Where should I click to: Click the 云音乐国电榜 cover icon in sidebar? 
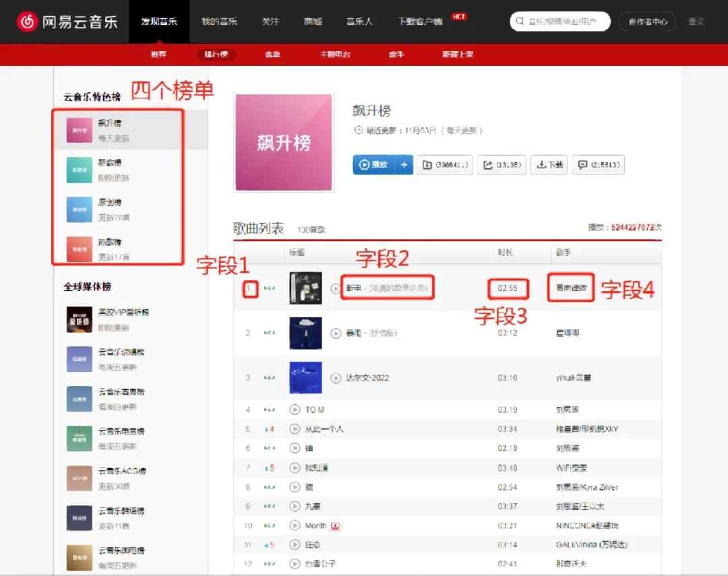click(x=80, y=557)
